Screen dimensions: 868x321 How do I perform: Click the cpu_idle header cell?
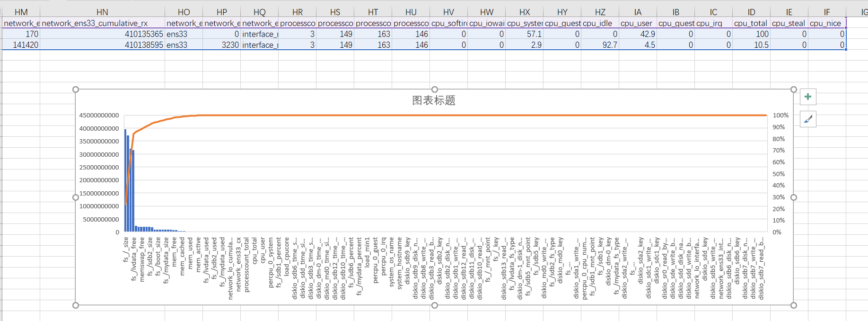coord(599,23)
